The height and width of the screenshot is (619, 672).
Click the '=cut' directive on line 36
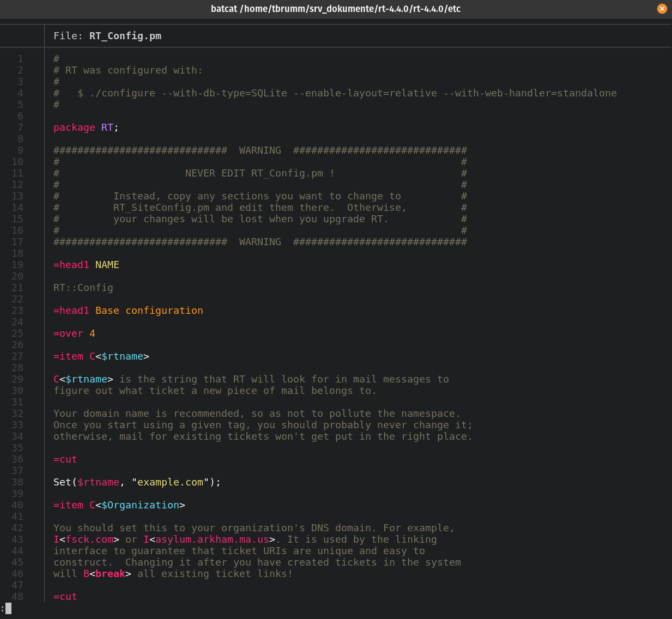click(65, 459)
